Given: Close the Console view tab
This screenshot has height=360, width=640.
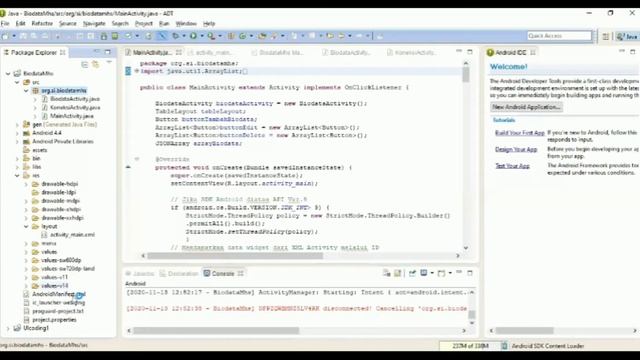Looking at the screenshot, I should (240, 273).
